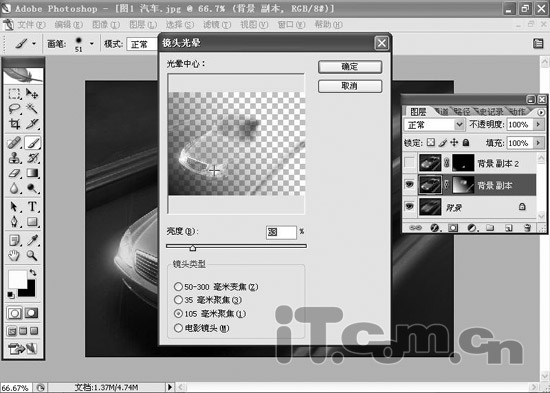The height and width of the screenshot is (393, 550).
Task: Select the Slice tool
Action: 32,124
